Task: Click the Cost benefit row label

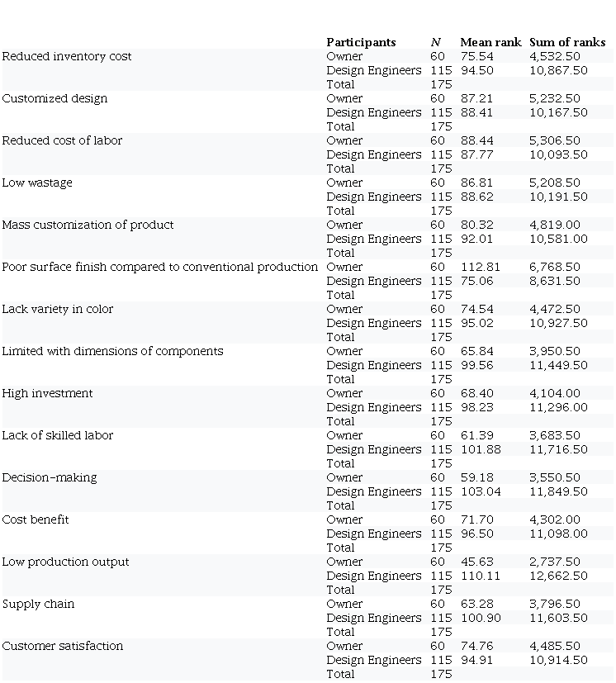Action: pyautogui.click(x=36, y=519)
